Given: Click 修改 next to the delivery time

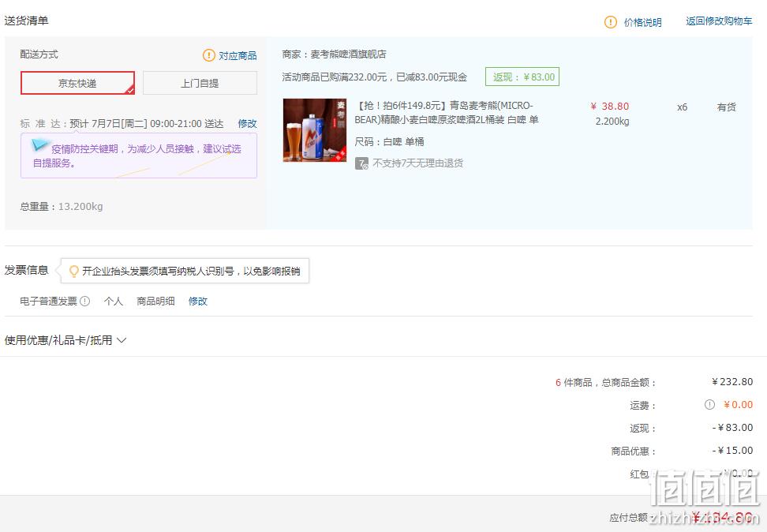Looking at the screenshot, I should click(248, 124).
